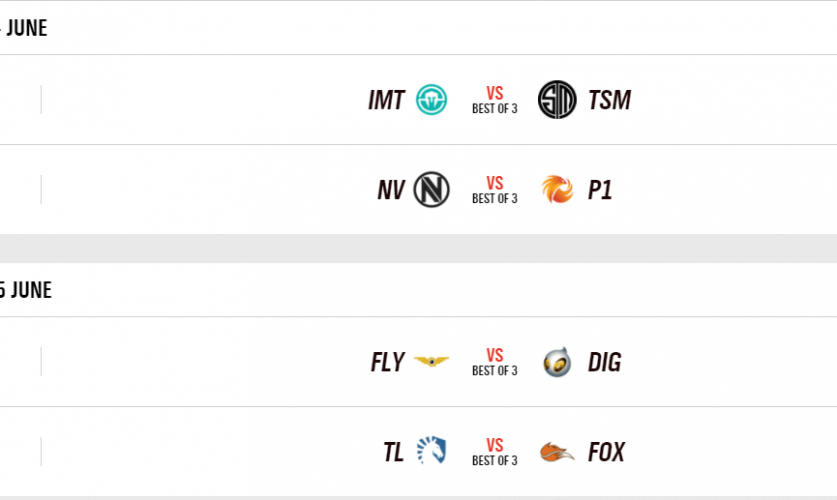This screenshot has height=500, width=837.
Task: Click the Phoenix1 (P1) phoenix logo
Action: (557, 190)
